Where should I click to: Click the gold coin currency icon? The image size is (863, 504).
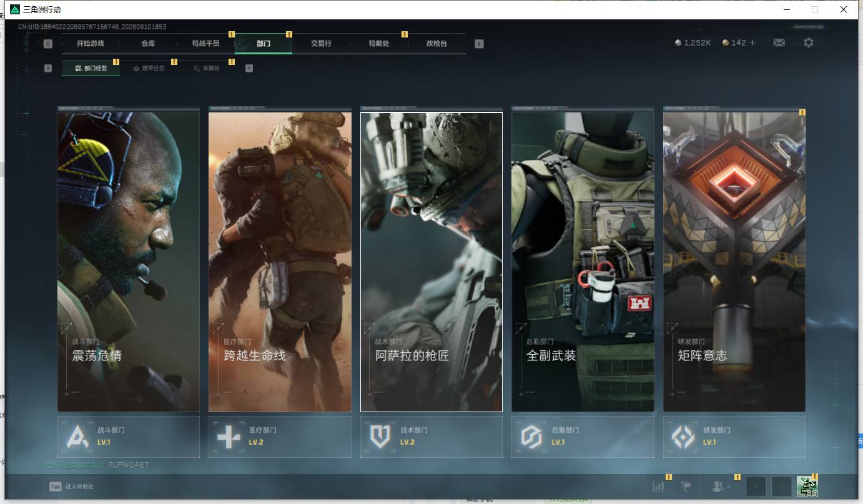pos(725,43)
